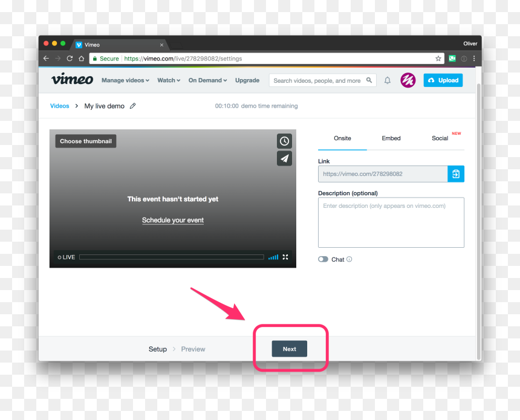Switch to the Embed tab
Image resolution: width=520 pixels, height=420 pixels.
391,138
